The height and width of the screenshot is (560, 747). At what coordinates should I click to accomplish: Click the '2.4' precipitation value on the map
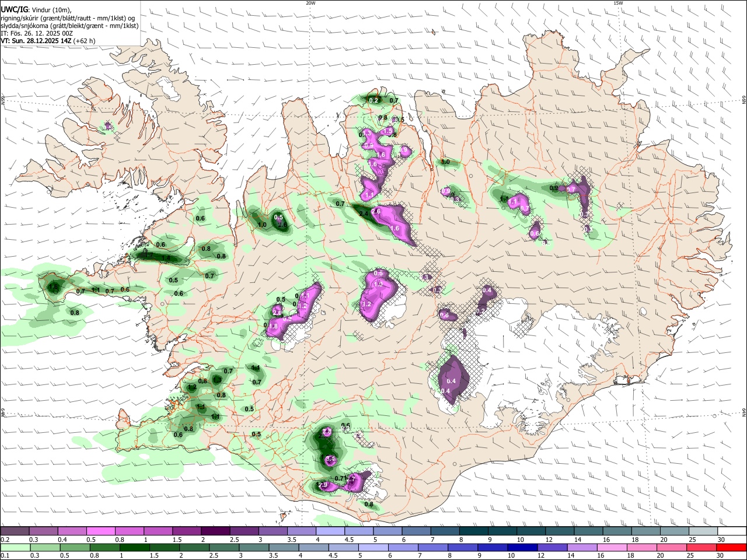(364, 214)
